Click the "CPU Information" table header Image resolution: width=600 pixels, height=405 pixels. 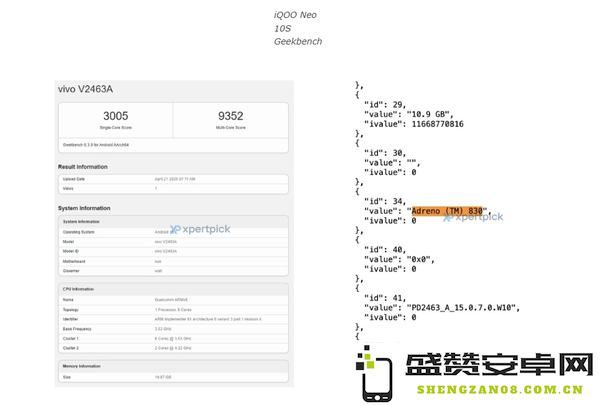point(78,289)
